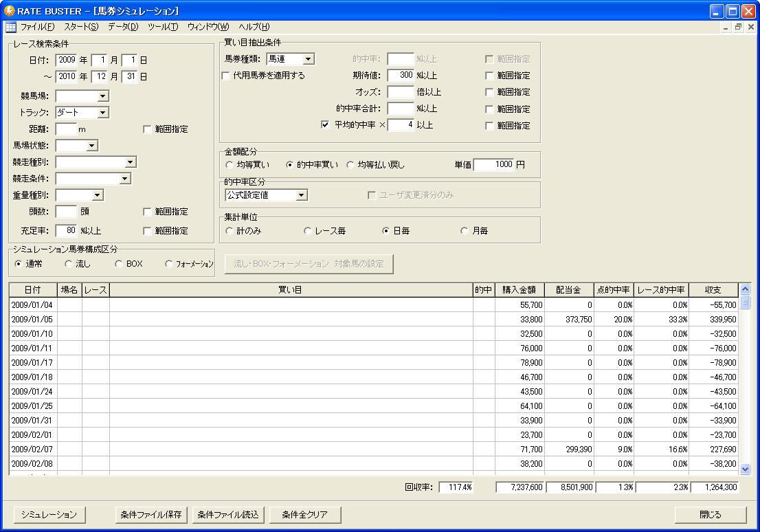This screenshot has height=532, width=760.
Task: Select レース毎 aggregation radio button
Action: (x=307, y=231)
